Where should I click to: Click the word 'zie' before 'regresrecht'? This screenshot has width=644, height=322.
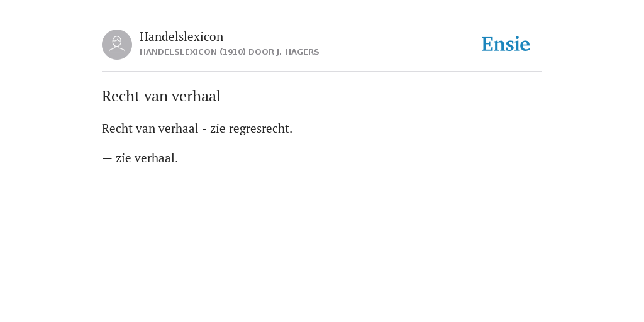coord(218,129)
